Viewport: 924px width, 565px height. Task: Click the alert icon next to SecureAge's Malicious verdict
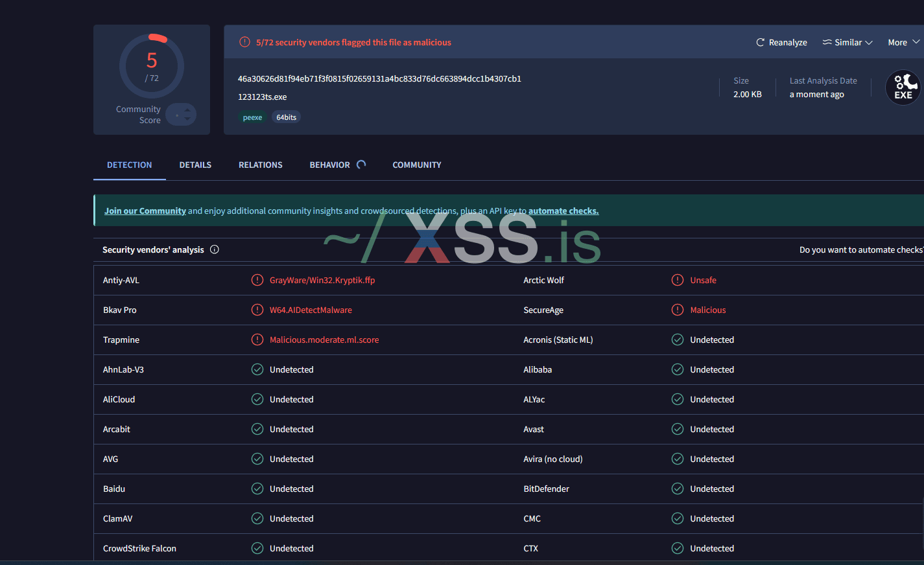tap(677, 310)
